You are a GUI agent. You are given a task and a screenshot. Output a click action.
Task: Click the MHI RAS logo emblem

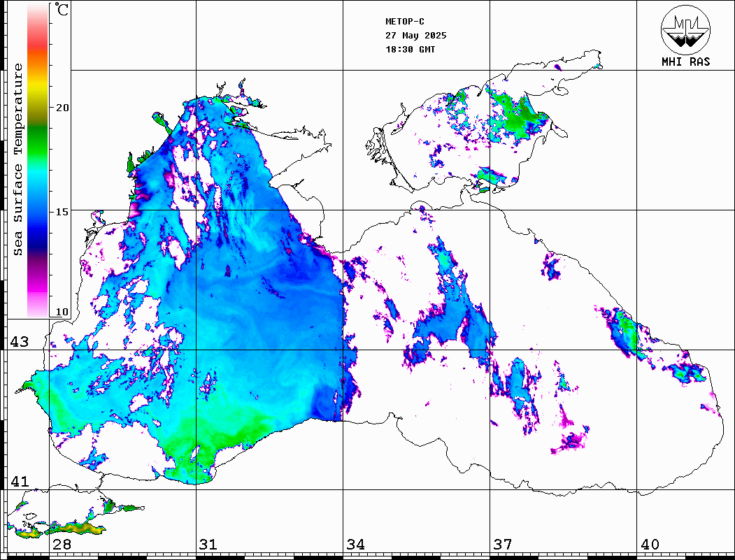coord(685,29)
